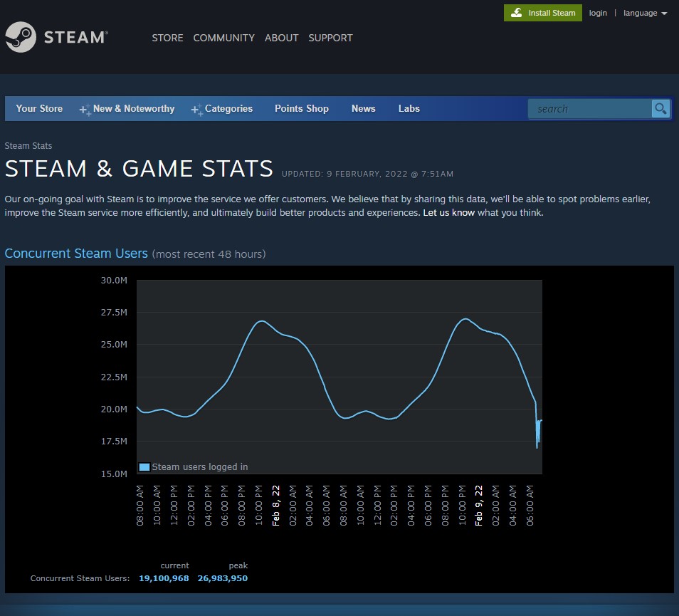Click the plus icon beside New & Noteworthy
This screenshot has height=616, width=679.
pyautogui.click(x=85, y=110)
